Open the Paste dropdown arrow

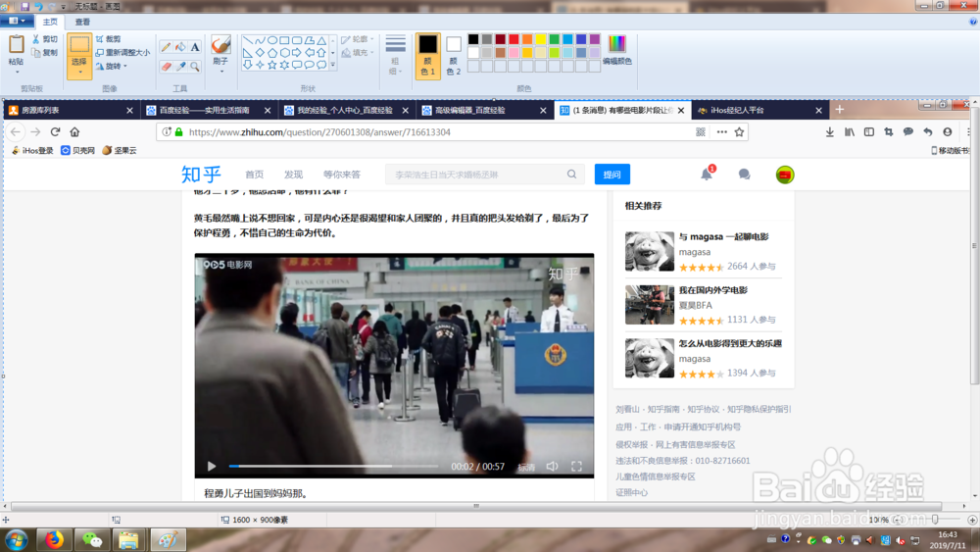[16, 72]
